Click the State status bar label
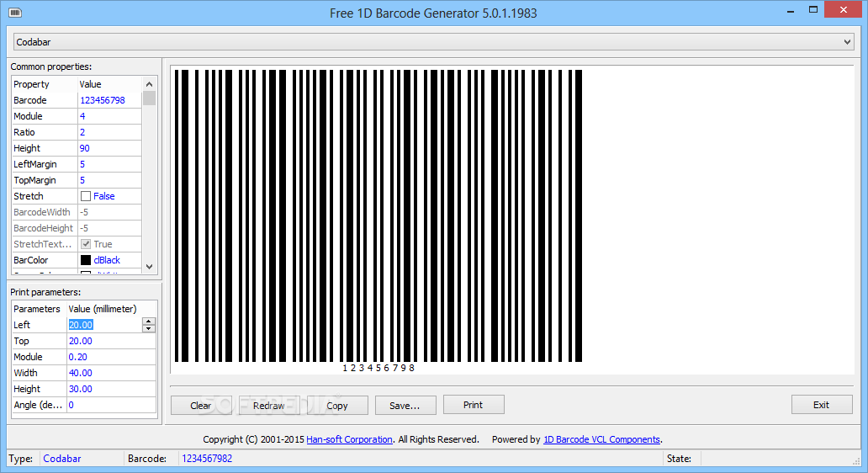 click(x=680, y=459)
